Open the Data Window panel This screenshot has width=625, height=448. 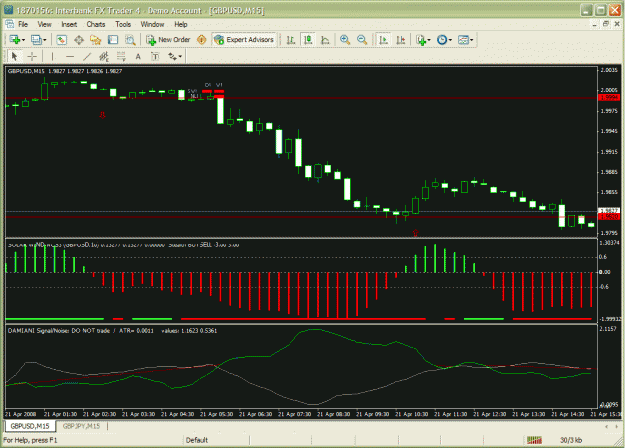79,40
